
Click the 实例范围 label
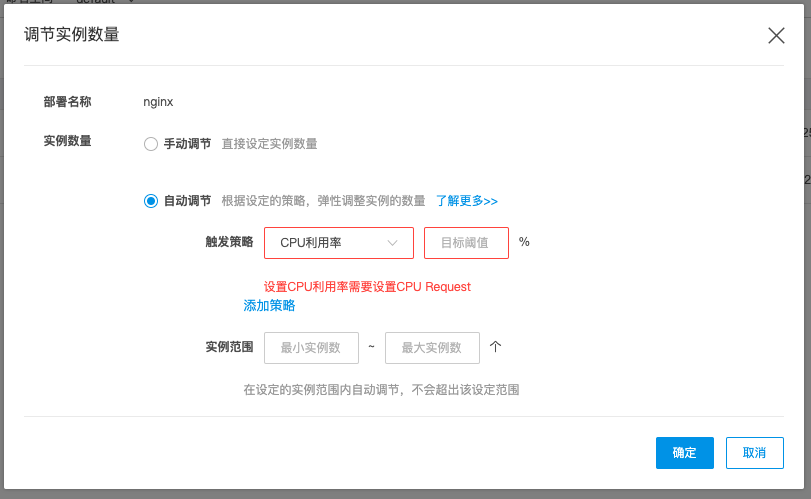(229, 347)
